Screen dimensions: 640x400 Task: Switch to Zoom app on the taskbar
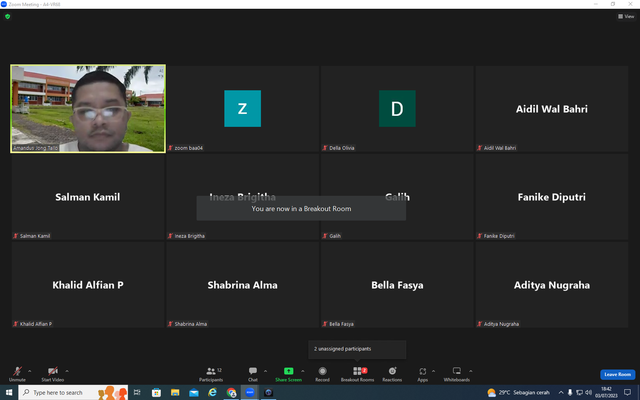[250, 393]
